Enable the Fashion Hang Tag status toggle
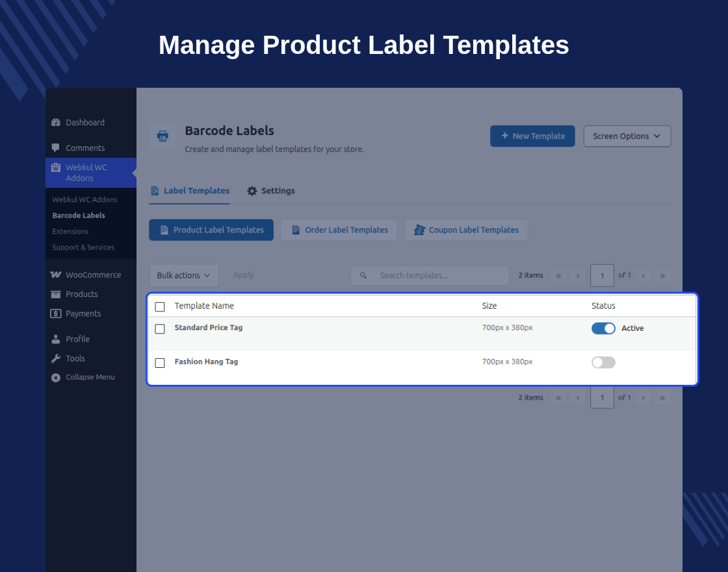 tap(604, 362)
